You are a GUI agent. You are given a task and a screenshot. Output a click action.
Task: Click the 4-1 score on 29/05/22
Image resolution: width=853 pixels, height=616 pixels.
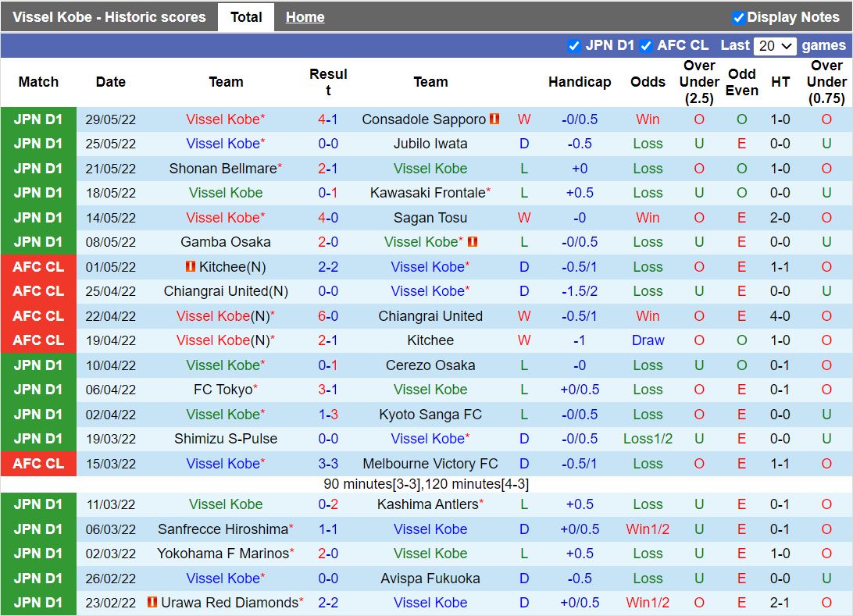click(328, 119)
